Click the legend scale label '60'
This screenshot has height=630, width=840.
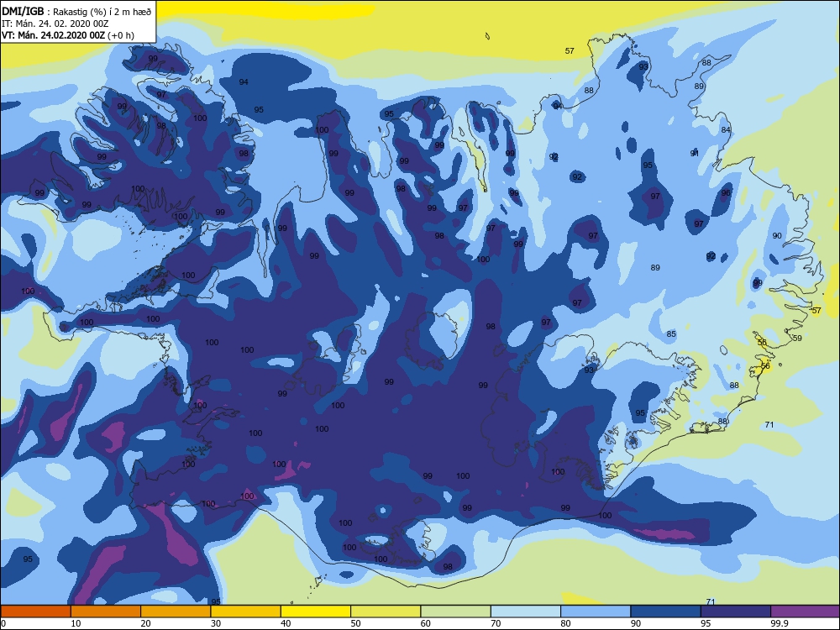pyautogui.click(x=426, y=623)
